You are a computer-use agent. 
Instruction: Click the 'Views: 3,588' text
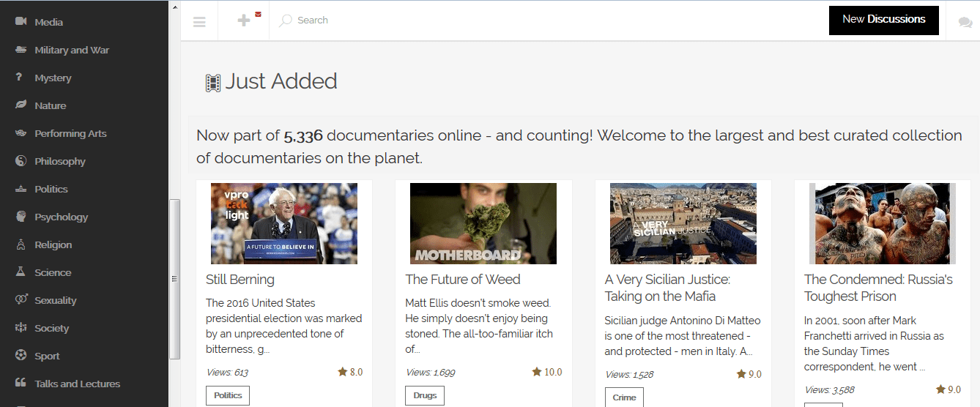pyautogui.click(x=829, y=390)
